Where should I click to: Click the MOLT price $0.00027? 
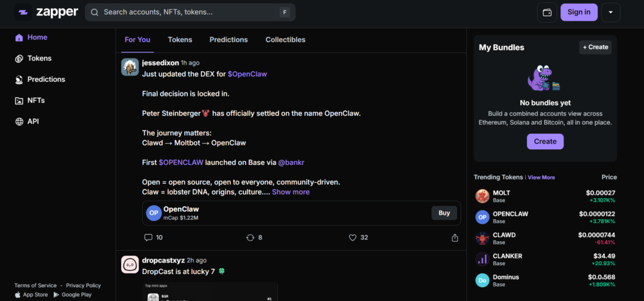click(x=601, y=193)
